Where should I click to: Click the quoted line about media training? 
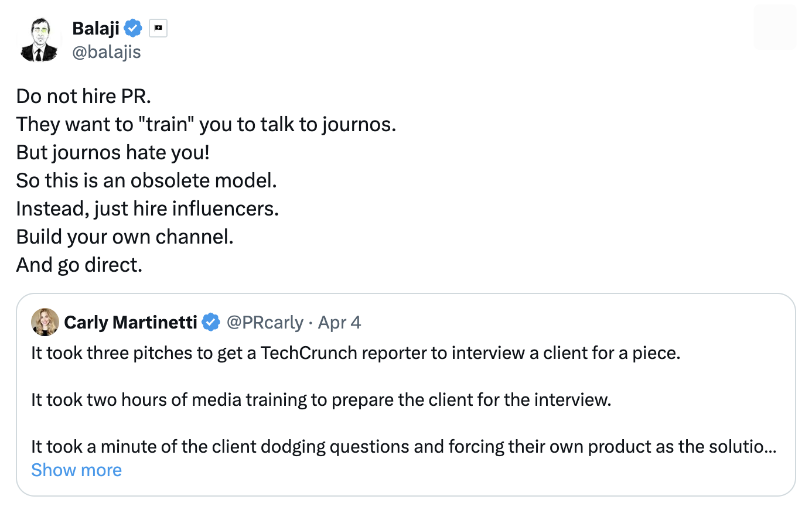321,400
